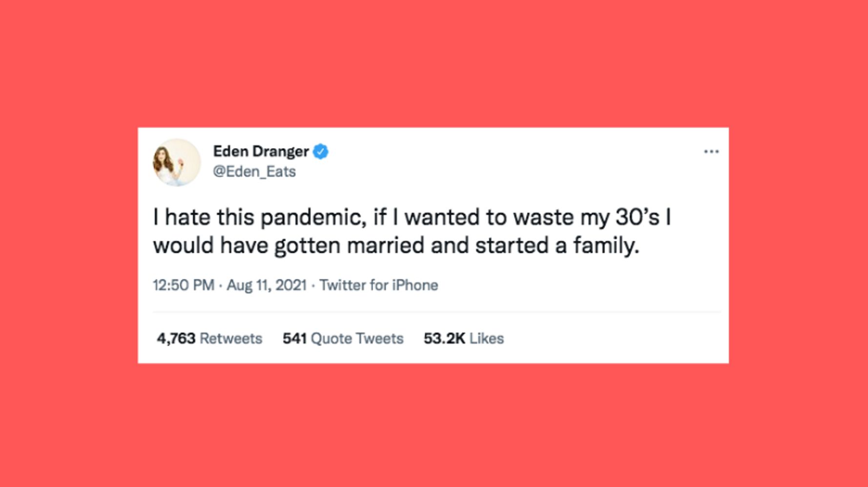Click the 4,763 retweet count number
Image resolution: width=868 pixels, height=487 pixels.
[x=176, y=339]
